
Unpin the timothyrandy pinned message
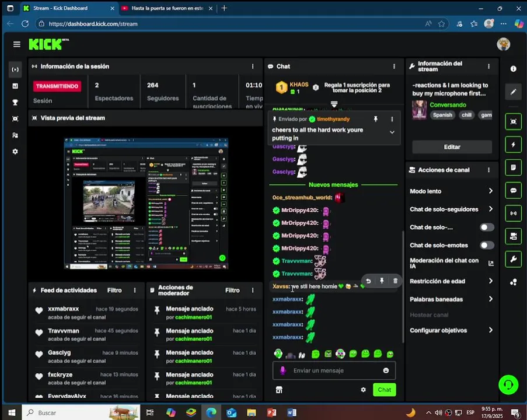pos(375,119)
